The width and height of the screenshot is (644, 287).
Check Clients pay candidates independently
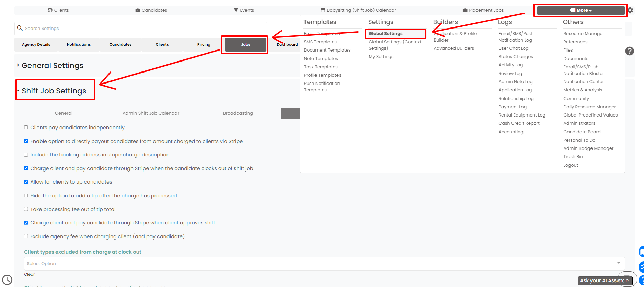(x=26, y=128)
